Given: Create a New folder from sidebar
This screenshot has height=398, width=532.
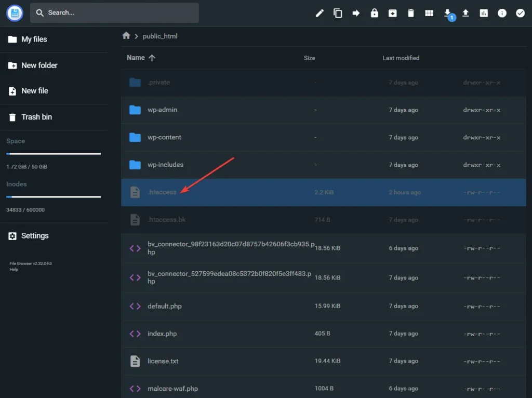Looking at the screenshot, I should point(39,65).
